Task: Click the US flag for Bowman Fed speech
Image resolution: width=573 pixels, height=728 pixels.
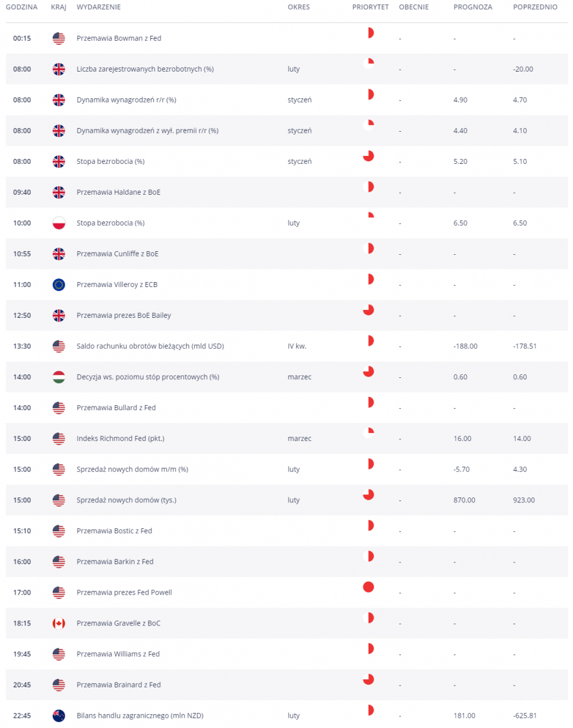Action: click(59, 38)
